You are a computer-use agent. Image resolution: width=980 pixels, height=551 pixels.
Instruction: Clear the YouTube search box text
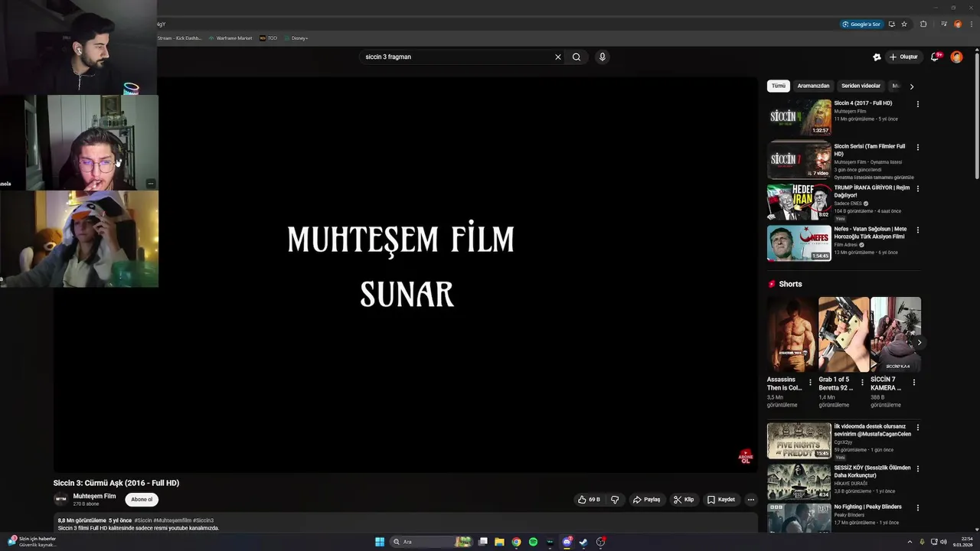point(558,57)
